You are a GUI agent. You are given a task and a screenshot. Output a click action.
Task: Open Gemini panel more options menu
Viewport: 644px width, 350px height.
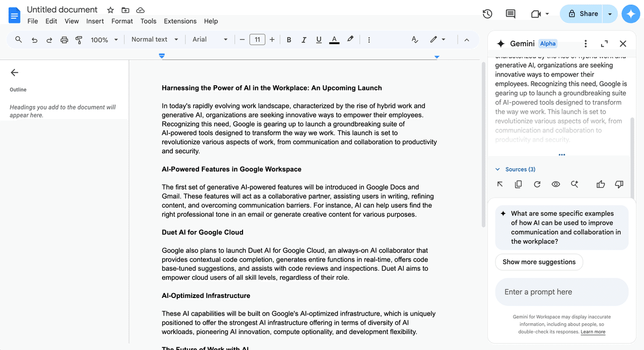(586, 43)
